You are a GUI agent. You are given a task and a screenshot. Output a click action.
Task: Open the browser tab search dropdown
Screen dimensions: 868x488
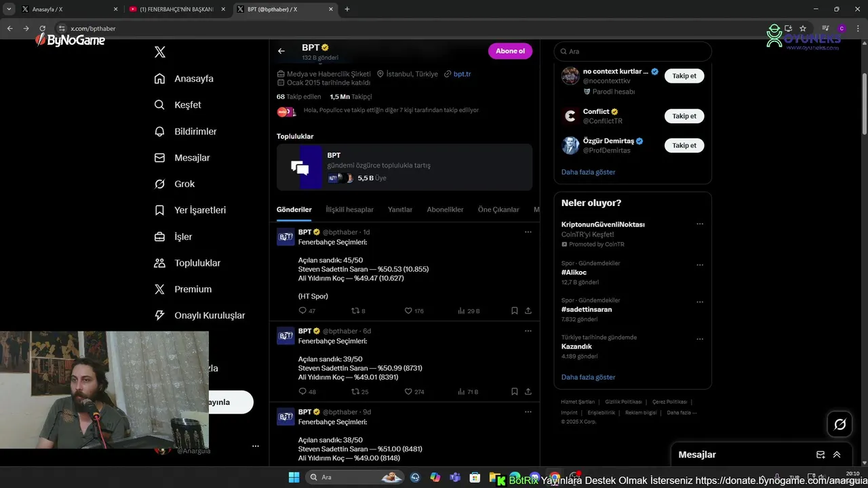tap(9, 9)
